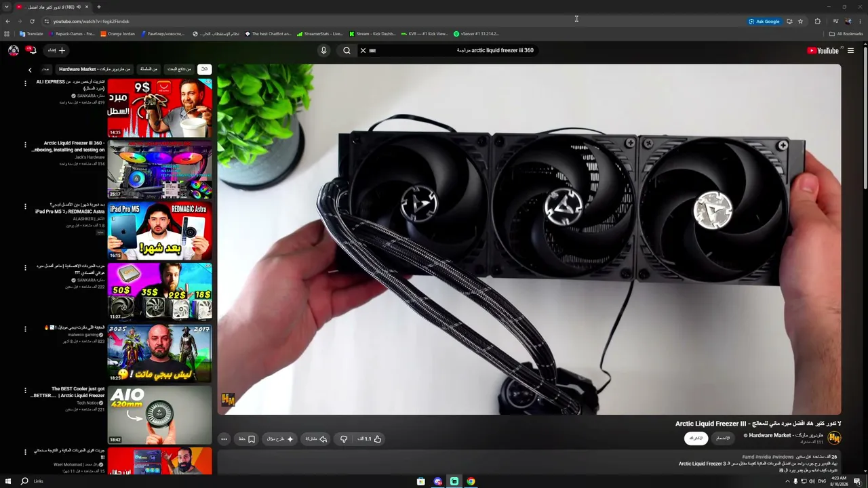Open the Orange Jordan bookmark
This screenshot has height=488, width=868.
[117, 34]
